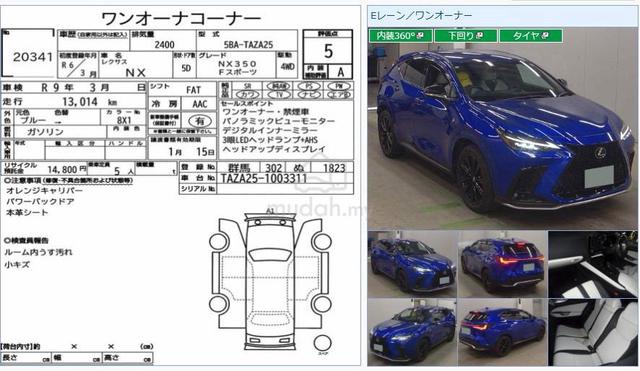Click the shift type FAT

(193, 90)
